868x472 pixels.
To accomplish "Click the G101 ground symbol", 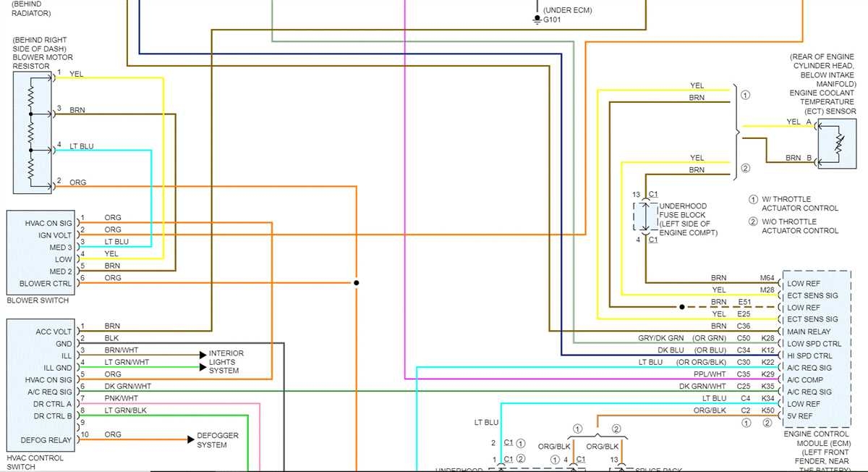I will [537, 18].
